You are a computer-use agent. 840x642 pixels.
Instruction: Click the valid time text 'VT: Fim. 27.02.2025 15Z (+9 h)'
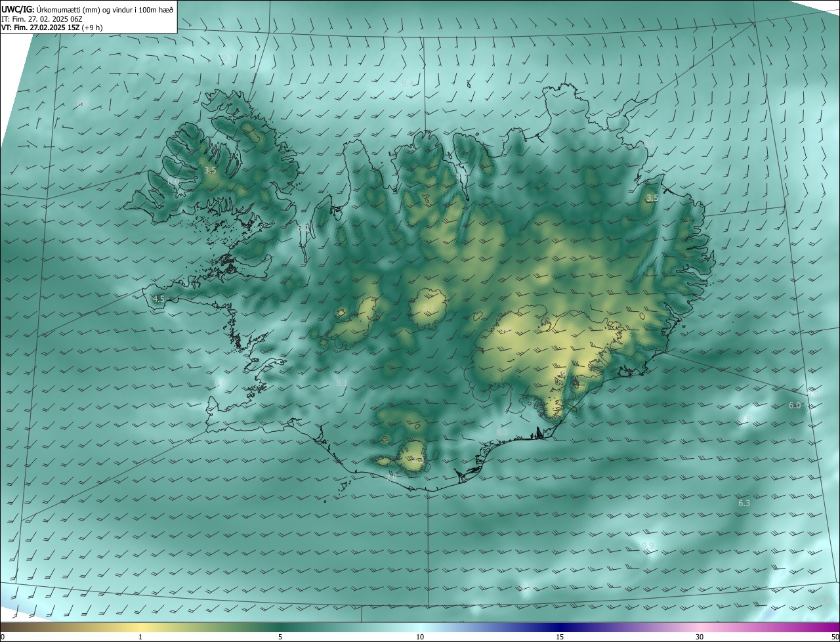click(x=52, y=28)
